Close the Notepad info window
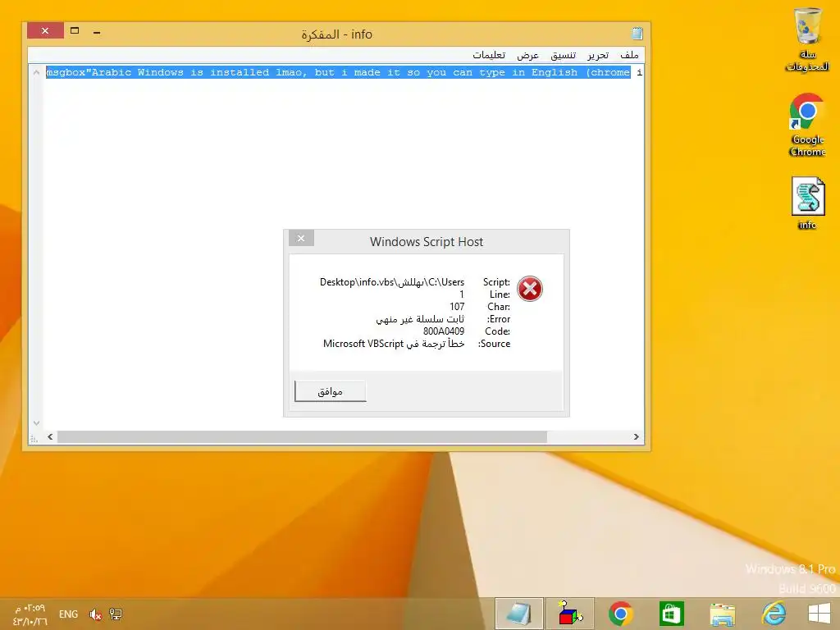The height and width of the screenshot is (630, 840). [x=46, y=30]
